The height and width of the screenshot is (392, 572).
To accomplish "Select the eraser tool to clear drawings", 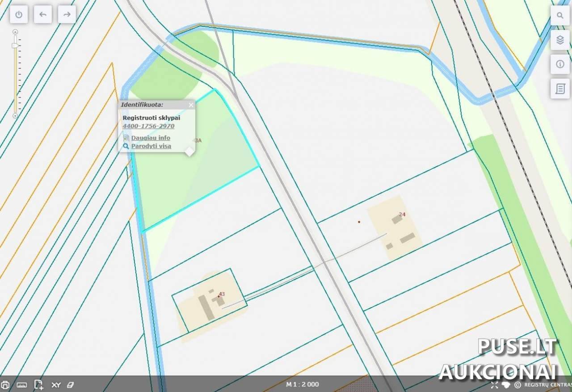I will [x=70, y=385].
